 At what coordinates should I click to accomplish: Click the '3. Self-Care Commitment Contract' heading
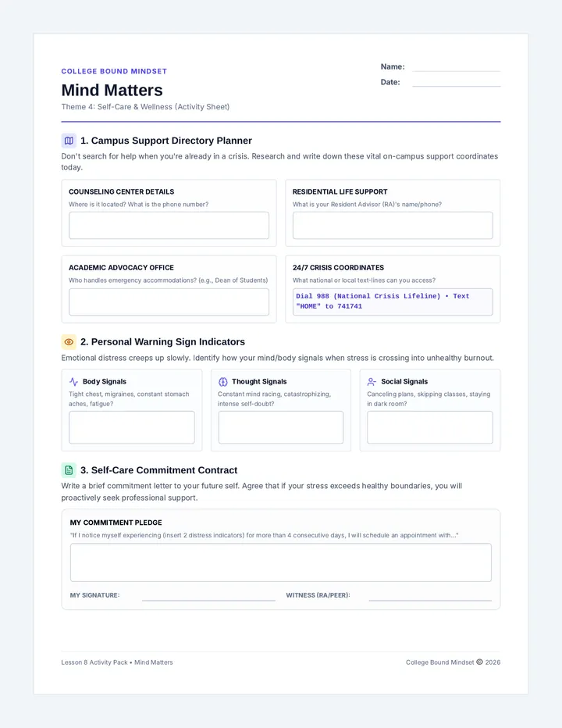[x=158, y=470]
